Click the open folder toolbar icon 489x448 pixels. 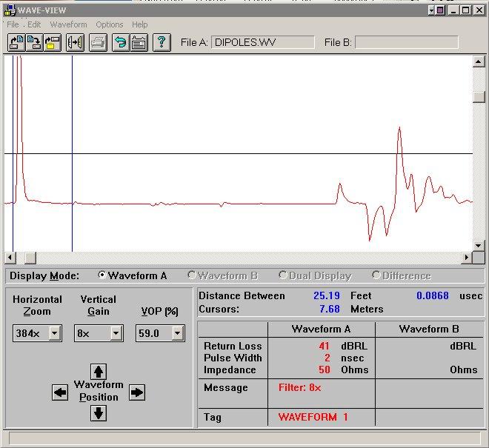[53, 42]
